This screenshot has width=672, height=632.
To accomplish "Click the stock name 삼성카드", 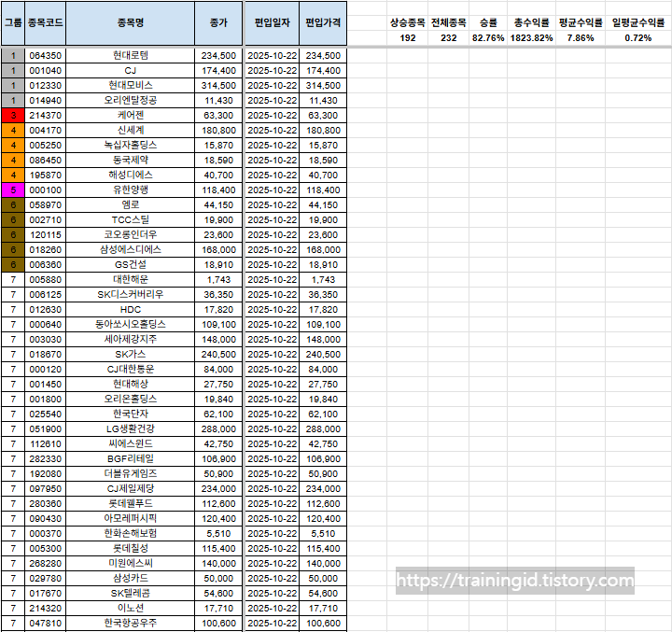I will pos(131,579).
